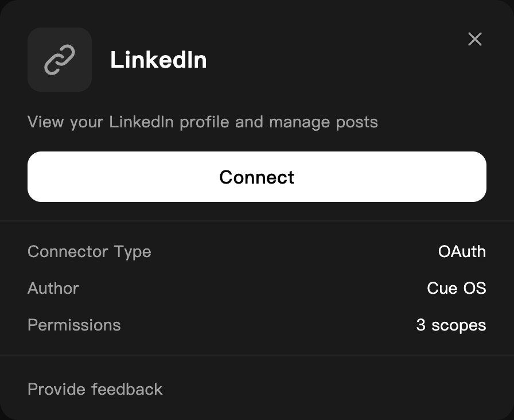Show scopes listed beside Permissions

pyautogui.click(x=451, y=325)
